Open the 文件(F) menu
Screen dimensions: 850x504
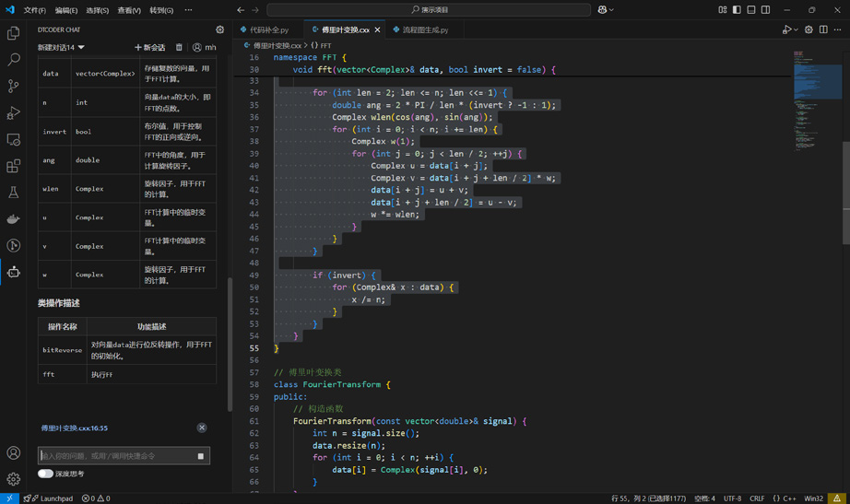[34, 10]
